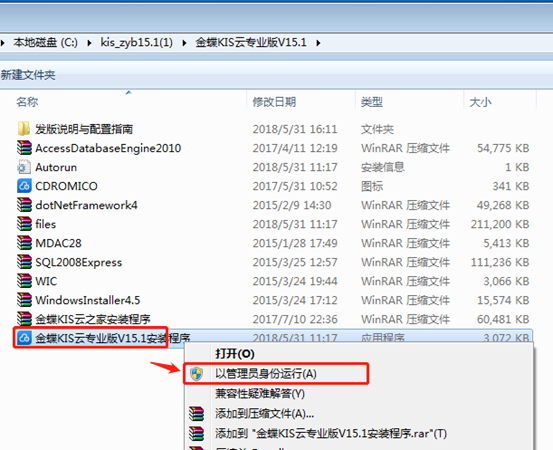Click the 发版说明与配置指南 folder icon
553x450 pixels.
coord(24,129)
